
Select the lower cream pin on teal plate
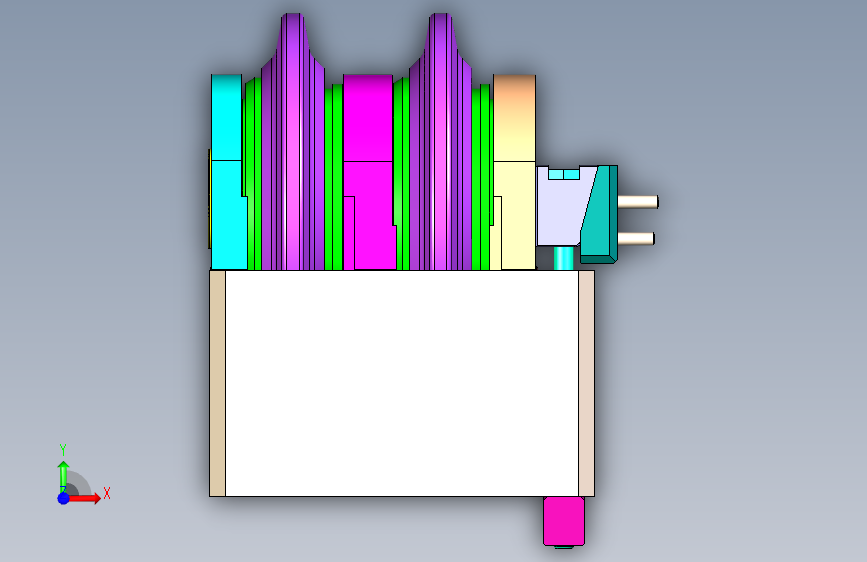point(636,239)
